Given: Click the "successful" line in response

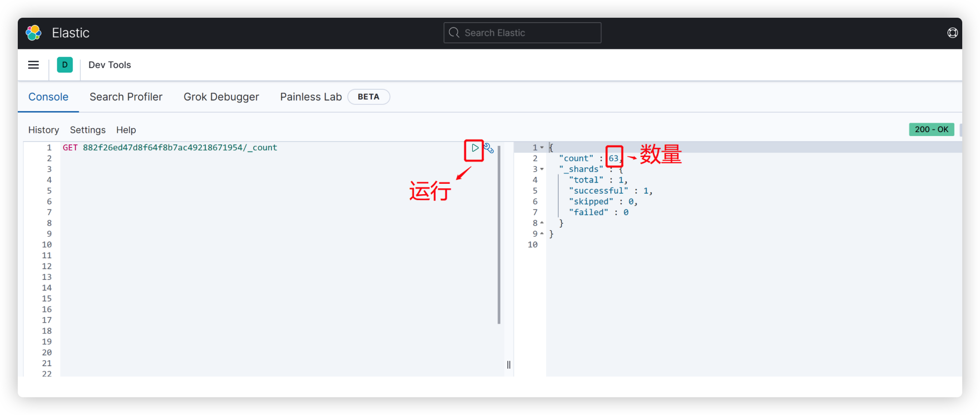Looking at the screenshot, I should coord(610,191).
